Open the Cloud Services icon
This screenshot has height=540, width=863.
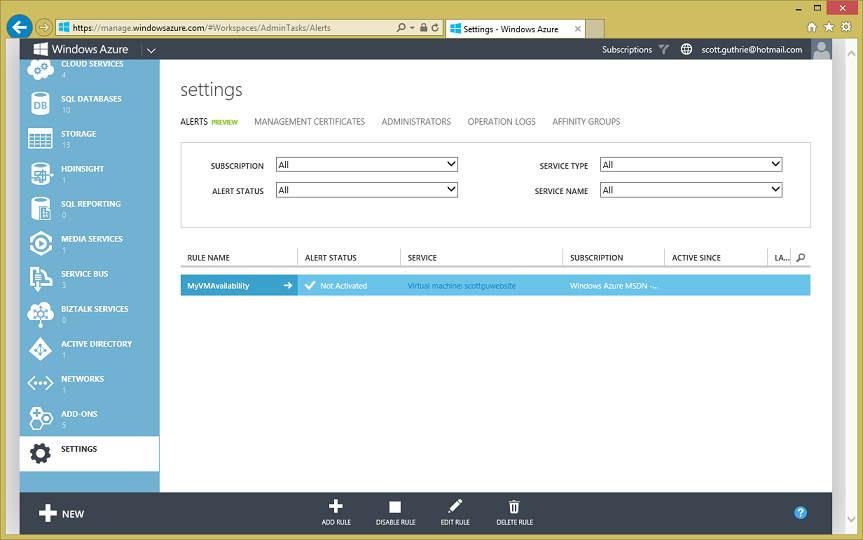[x=40, y=70]
